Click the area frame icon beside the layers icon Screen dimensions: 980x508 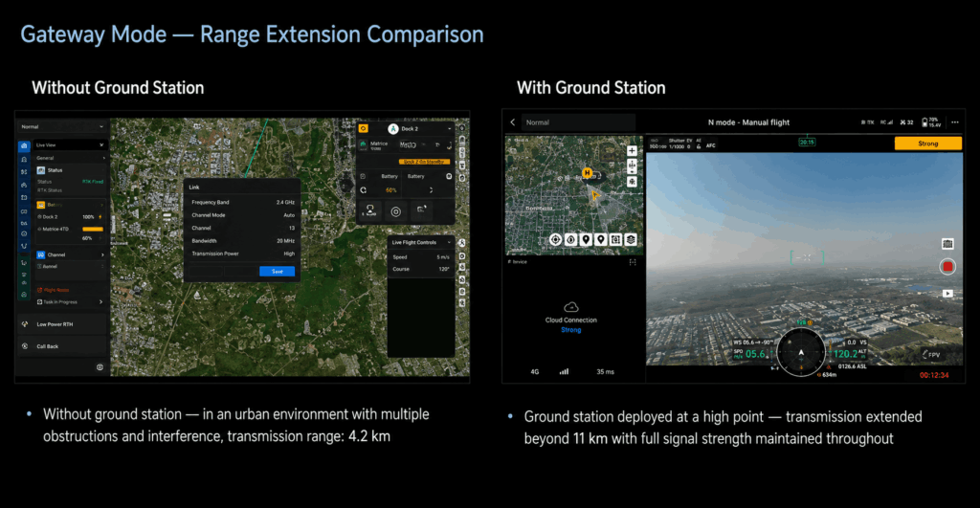[615, 239]
